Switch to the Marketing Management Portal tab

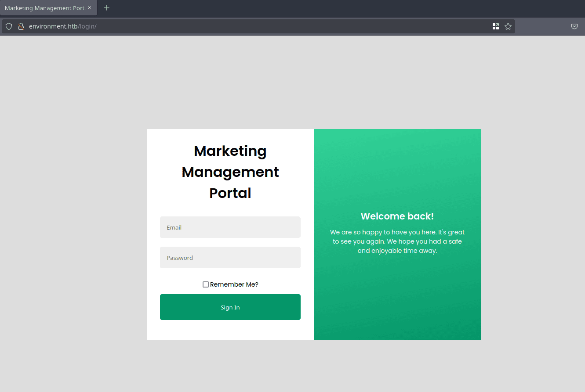(x=44, y=8)
